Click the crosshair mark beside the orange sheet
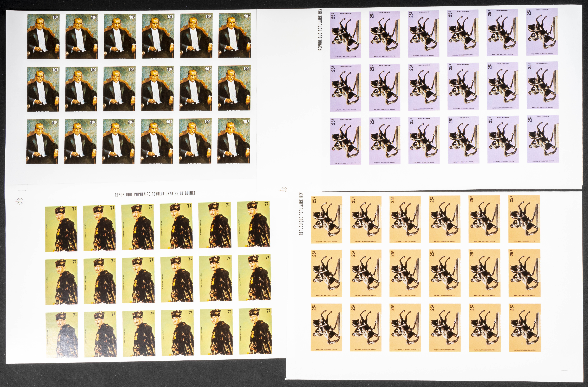 [284, 190]
